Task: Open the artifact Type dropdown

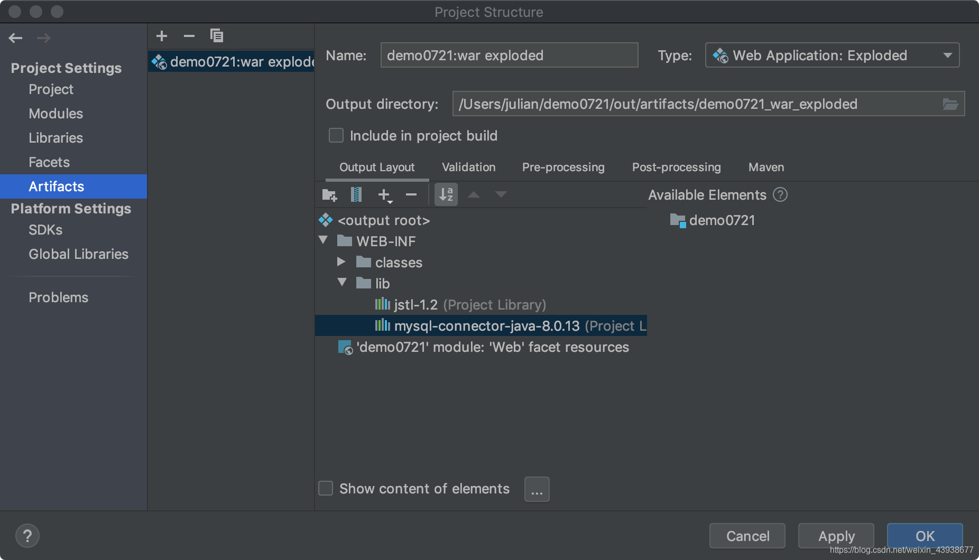Action: point(832,55)
